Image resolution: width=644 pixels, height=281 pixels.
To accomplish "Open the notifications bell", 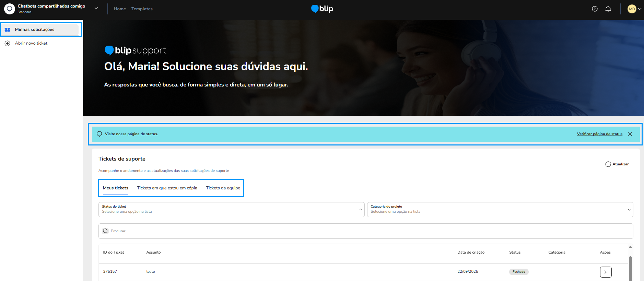I will click(608, 9).
